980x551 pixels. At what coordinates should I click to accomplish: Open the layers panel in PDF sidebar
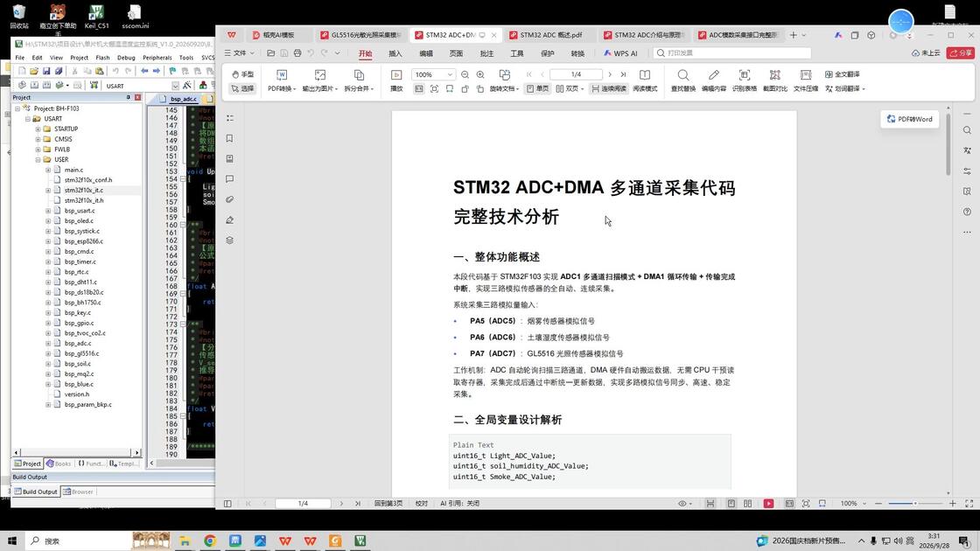(x=229, y=241)
